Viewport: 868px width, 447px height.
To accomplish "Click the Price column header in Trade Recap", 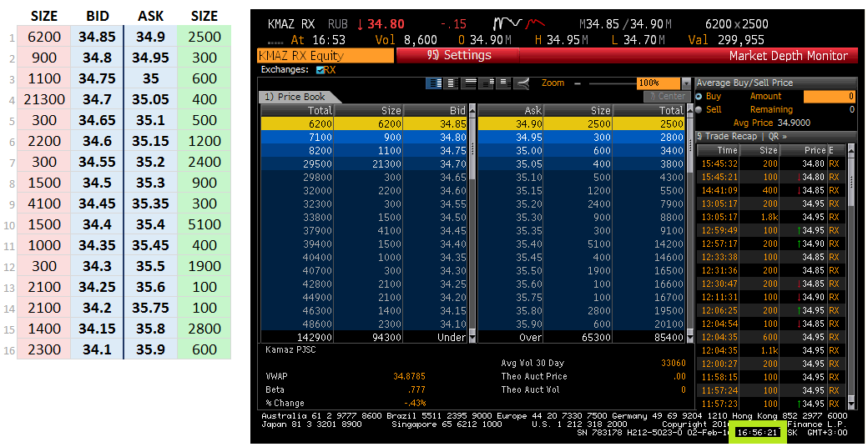I will click(x=804, y=150).
